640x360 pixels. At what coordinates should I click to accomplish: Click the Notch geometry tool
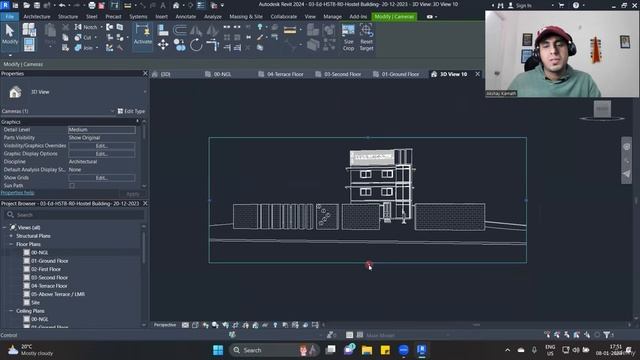pyautogui.click(x=86, y=27)
